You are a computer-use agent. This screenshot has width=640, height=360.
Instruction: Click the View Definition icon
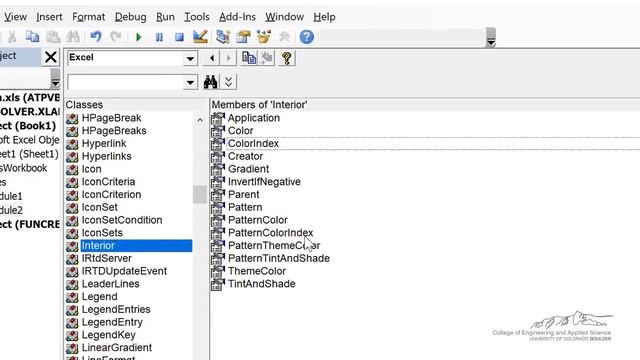point(267,58)
